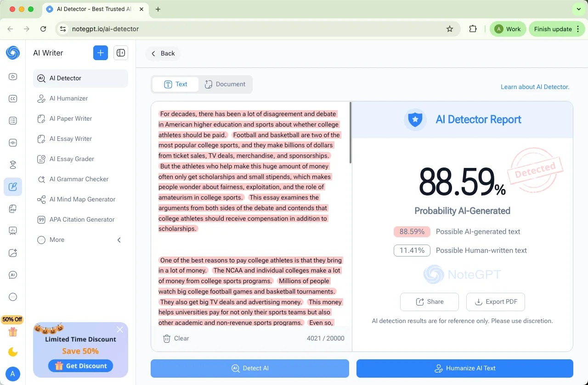Screen dimensions: 588x385
Task: Click the PDF tool icon in rail
Action: tap(13, 209)
